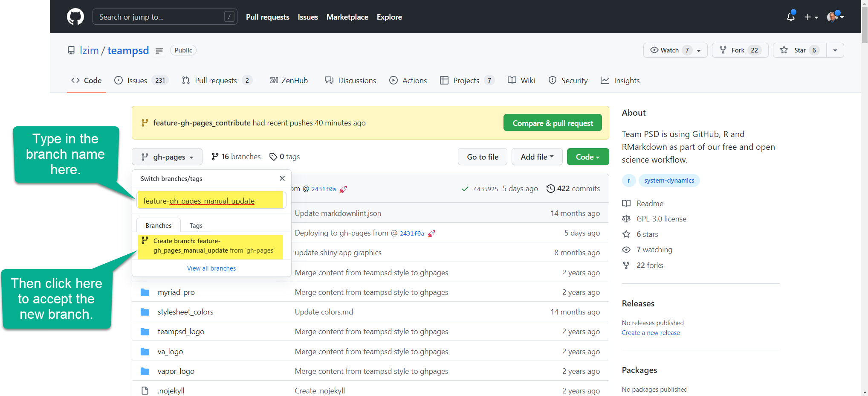Star the repository
Screen dimensions: 868x396
[800, 50]
